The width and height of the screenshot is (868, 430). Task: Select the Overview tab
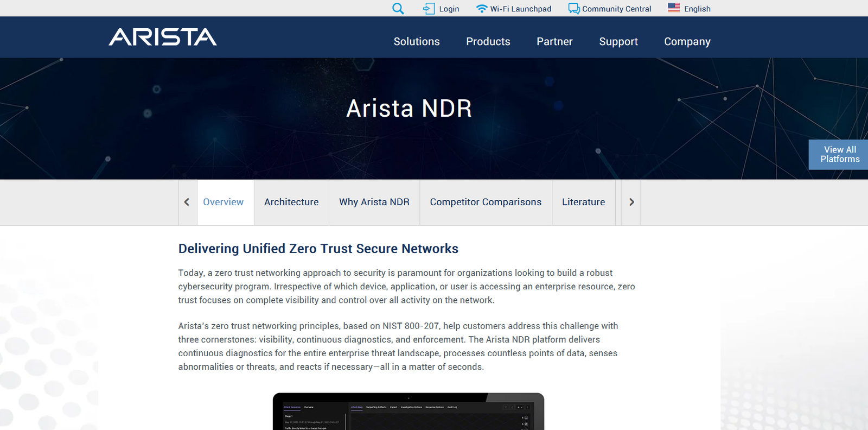pos(225,202)
